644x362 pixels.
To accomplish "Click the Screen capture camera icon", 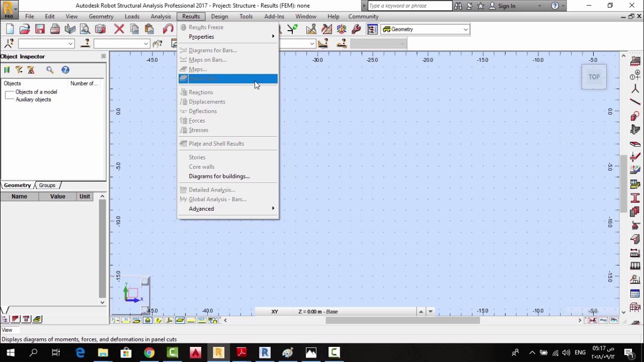I will pos(100,29).
